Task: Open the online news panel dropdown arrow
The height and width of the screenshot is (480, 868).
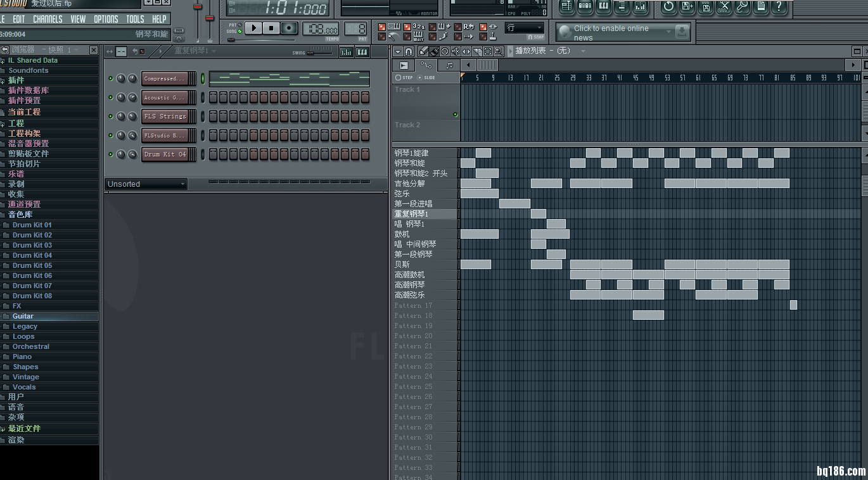Action: pyautogui.click(x=668, y=30)
